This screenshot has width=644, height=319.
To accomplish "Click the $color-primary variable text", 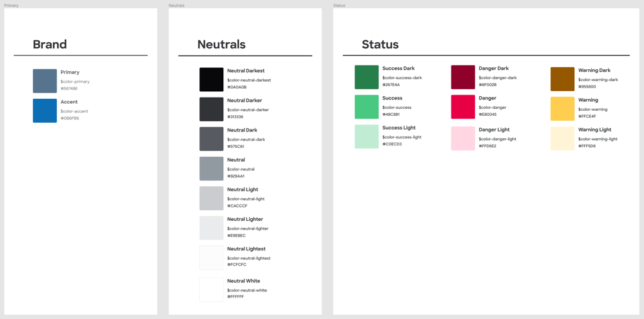I will (75, 82).
